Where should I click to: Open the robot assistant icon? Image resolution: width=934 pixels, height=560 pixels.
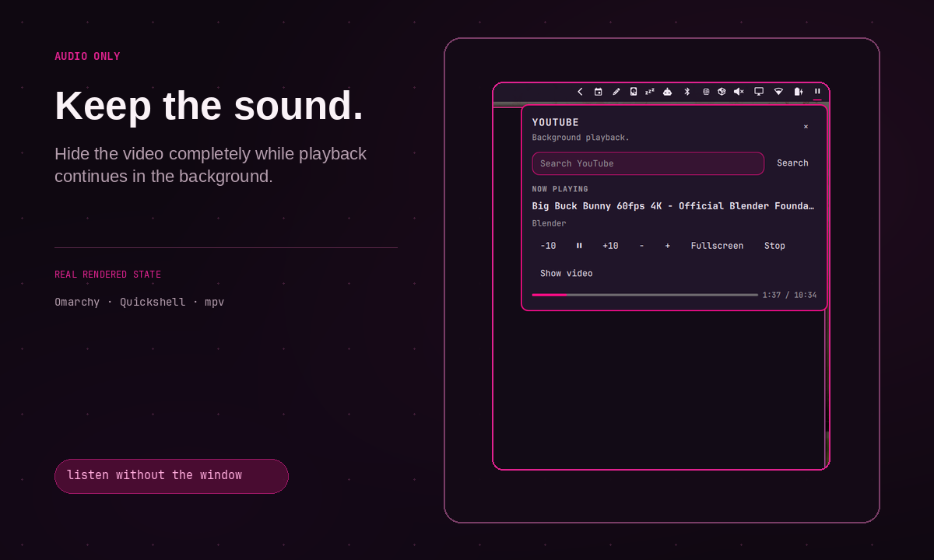(x=667, y=92)
